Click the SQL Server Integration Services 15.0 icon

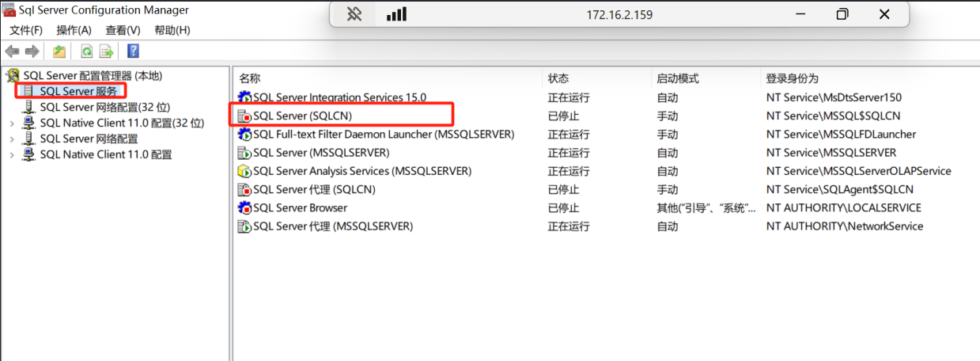(244, 97)
